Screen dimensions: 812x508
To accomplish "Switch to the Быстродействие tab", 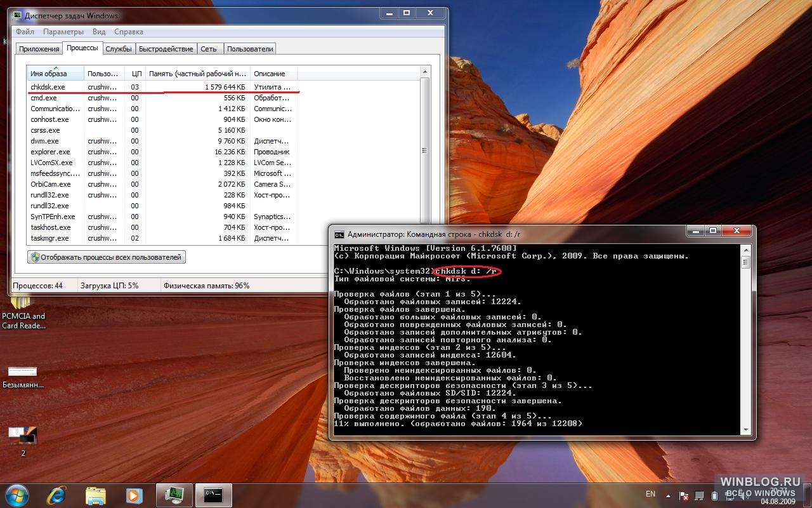I will click(166, 49).
